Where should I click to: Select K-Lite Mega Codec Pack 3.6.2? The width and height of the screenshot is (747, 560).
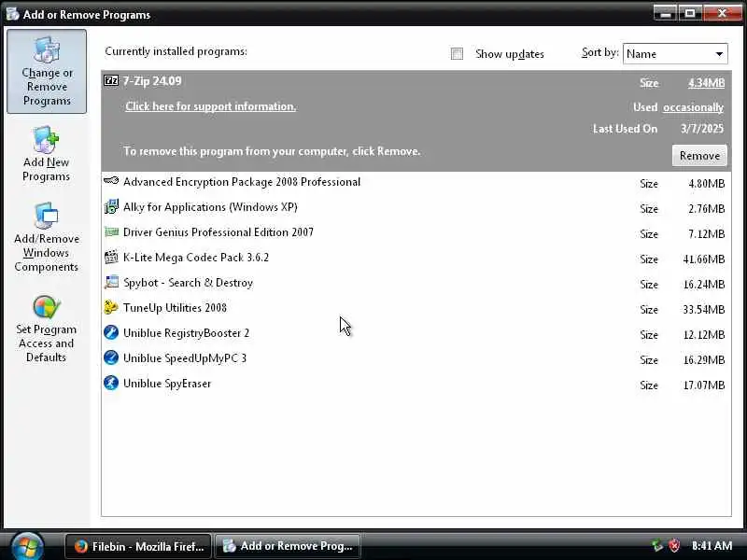coord(416,259)
